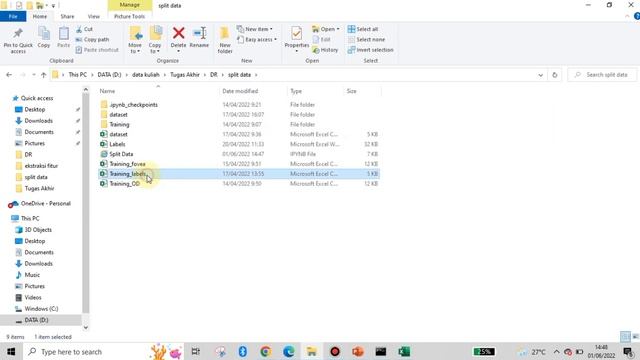Sort by the Type column header
Image resolution: width=640 pixels, height=360 pixels.
pos(296,91)
